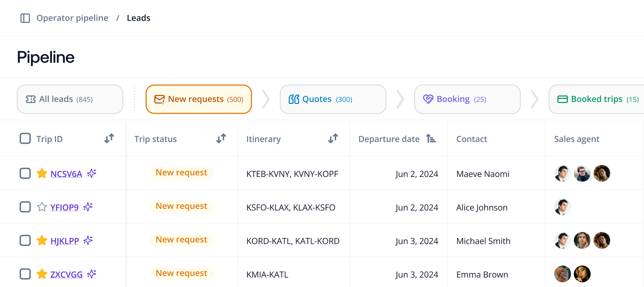The width and height of the screenshot is (644, 287).
Task: Click AI sparkle icon beside ZXCVGG
Action: [x=92, y=274]
